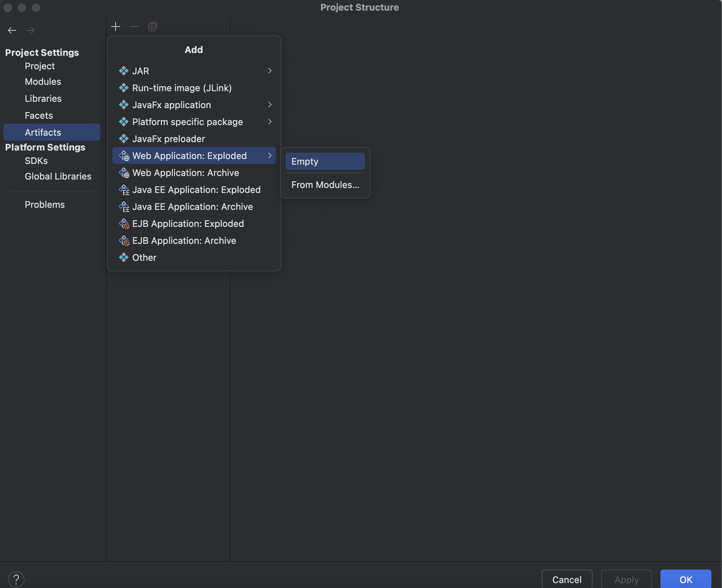Screen dimensions: 722x588
Task: Click the JavaFx preloader artifact icon
Action: pyautogui.click(x=124, y=139)
